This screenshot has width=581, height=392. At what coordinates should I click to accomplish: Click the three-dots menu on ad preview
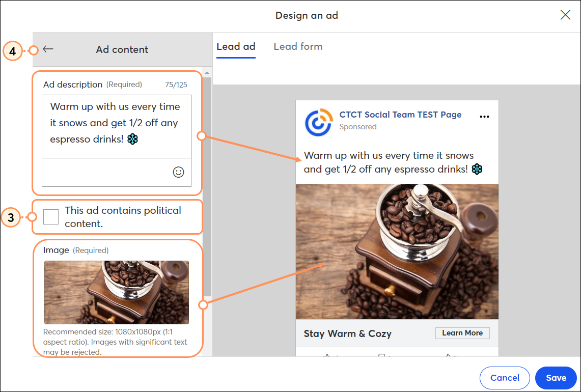(484, 117)
